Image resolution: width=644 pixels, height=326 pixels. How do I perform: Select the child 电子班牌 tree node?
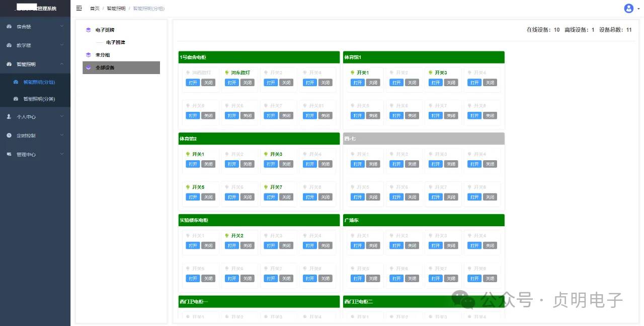(x=116, y=42)
